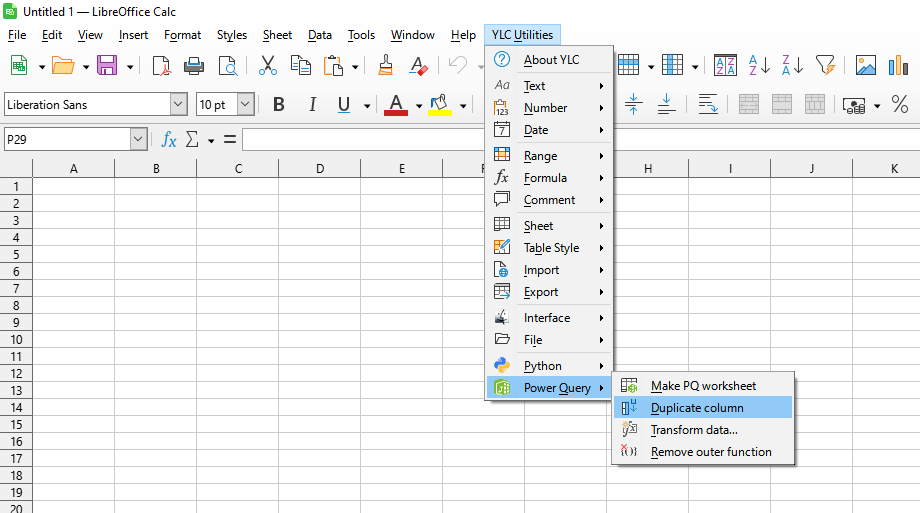920x513 pixels.
Task: Toggle Italic formatting
Action: [312, 105]
